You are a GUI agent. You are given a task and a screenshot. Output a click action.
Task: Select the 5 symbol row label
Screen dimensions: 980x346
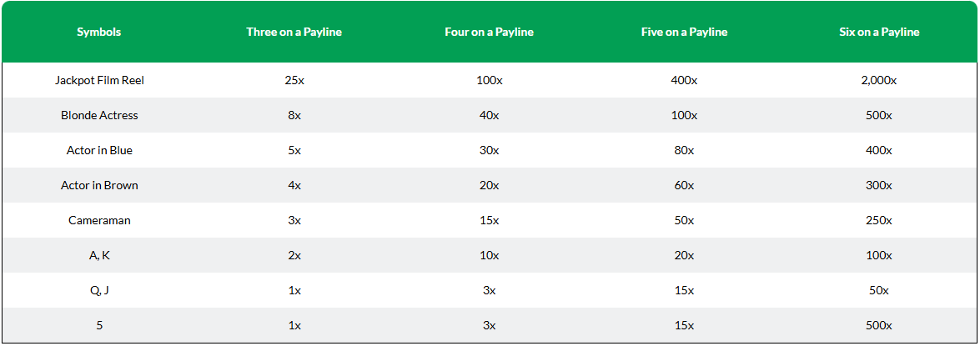point(99,325)
